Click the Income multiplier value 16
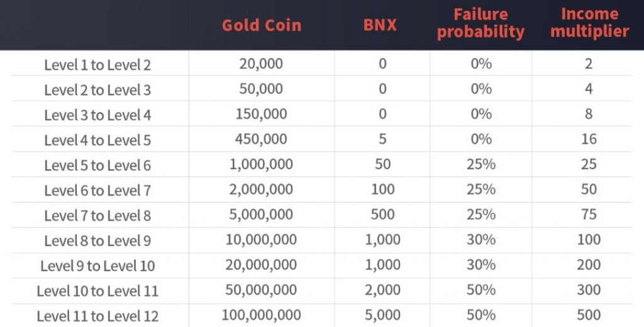The image size is (644, 327). (x=589, y=139)
